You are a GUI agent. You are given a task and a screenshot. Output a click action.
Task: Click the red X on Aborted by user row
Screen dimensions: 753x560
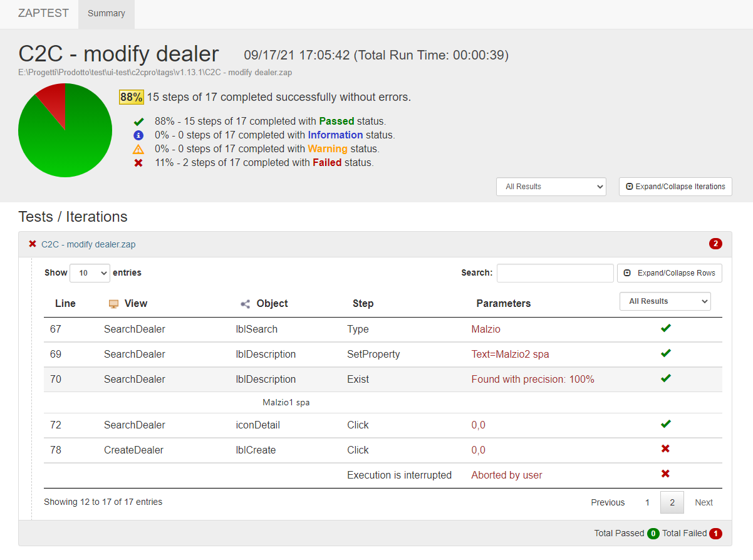[666, 474]
